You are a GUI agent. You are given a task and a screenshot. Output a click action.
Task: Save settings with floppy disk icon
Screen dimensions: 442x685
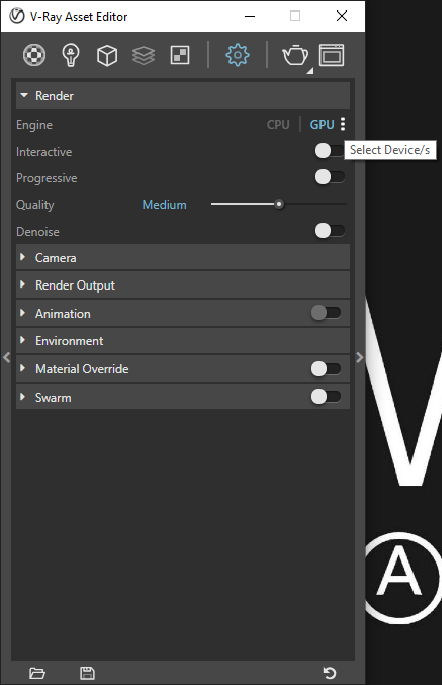87,673
